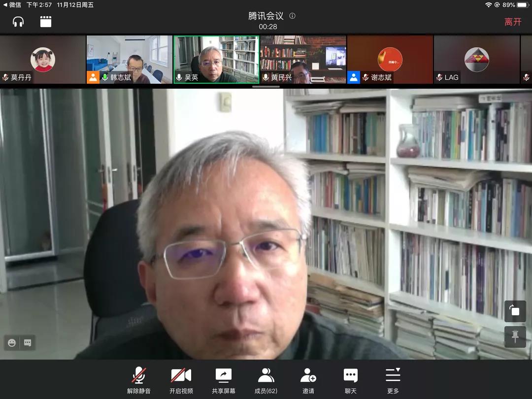
Task: Collapse the participant strip using the handle bar
Action: (x=266, y=87)
